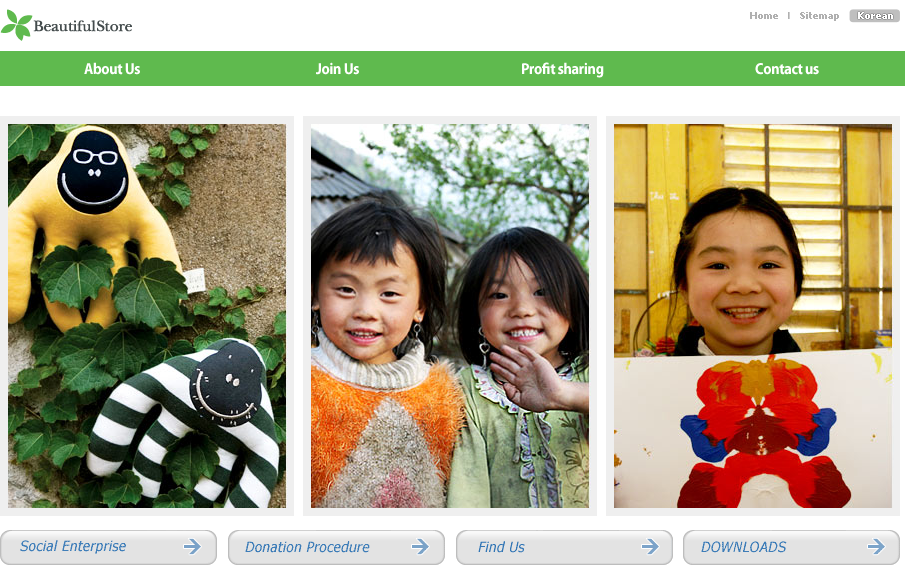
Task: Click the Home link at top
Action: point(764,16)
